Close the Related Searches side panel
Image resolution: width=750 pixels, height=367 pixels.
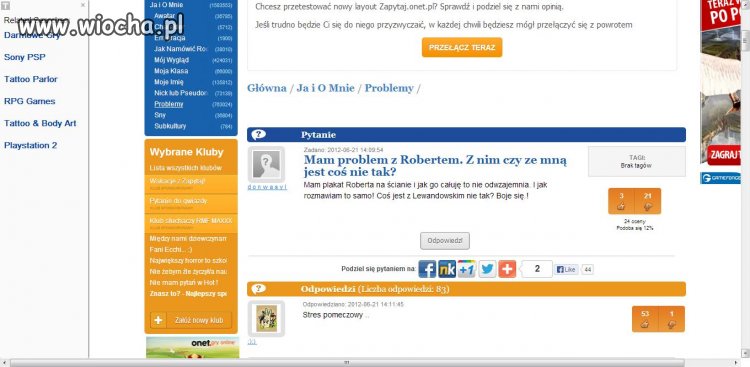tap(83, 5)
